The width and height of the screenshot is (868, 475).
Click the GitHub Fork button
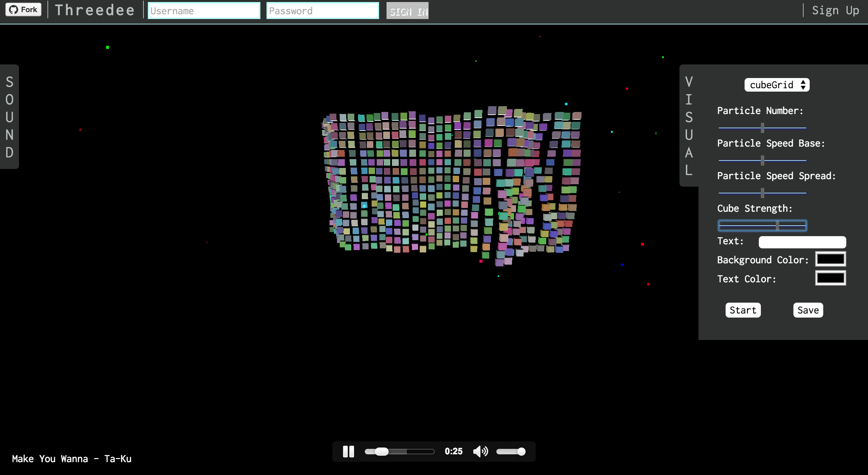[23, 9]
